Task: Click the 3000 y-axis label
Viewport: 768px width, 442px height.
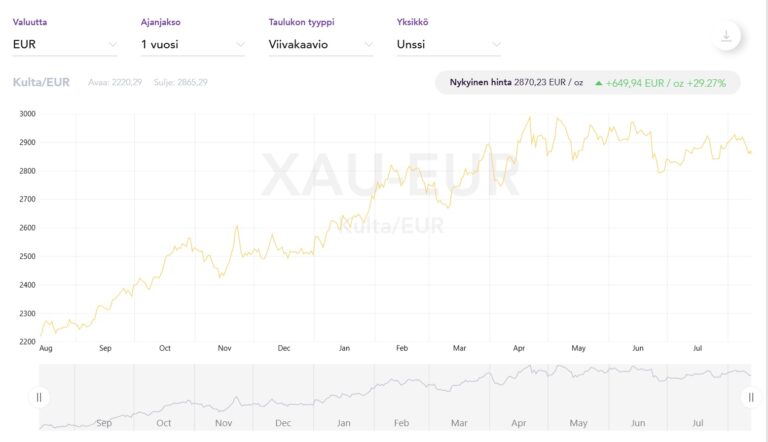Action: [x=27, y=114]
